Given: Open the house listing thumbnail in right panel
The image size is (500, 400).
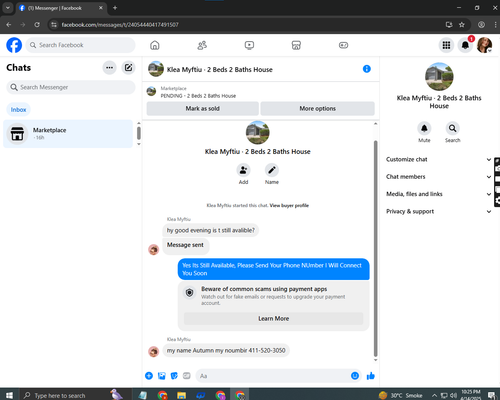Looking at the screenshot, I should [x=439, y=77].
